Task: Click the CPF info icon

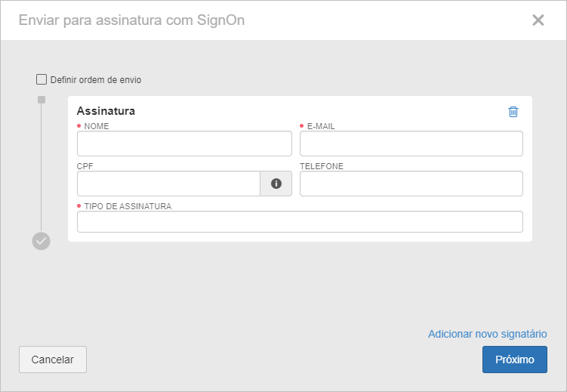Action: 276,184
